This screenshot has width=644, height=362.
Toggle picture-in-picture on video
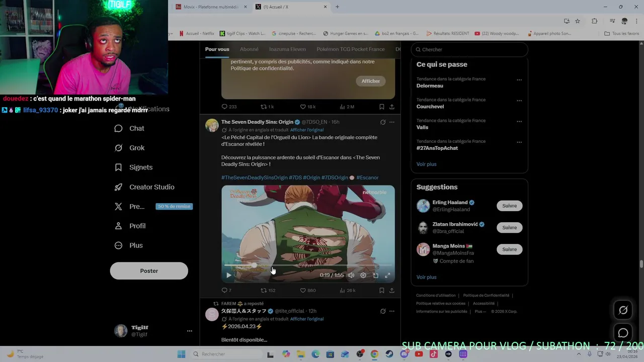coord(375,275)
